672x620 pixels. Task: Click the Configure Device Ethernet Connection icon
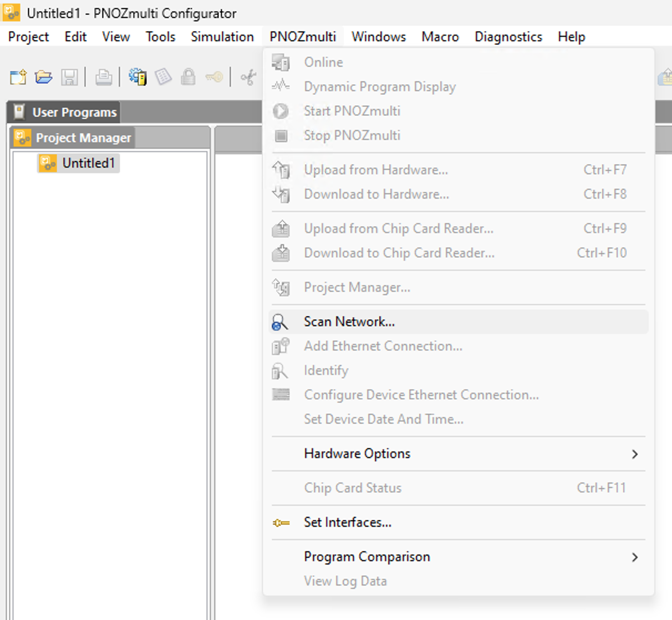point(281,395)
